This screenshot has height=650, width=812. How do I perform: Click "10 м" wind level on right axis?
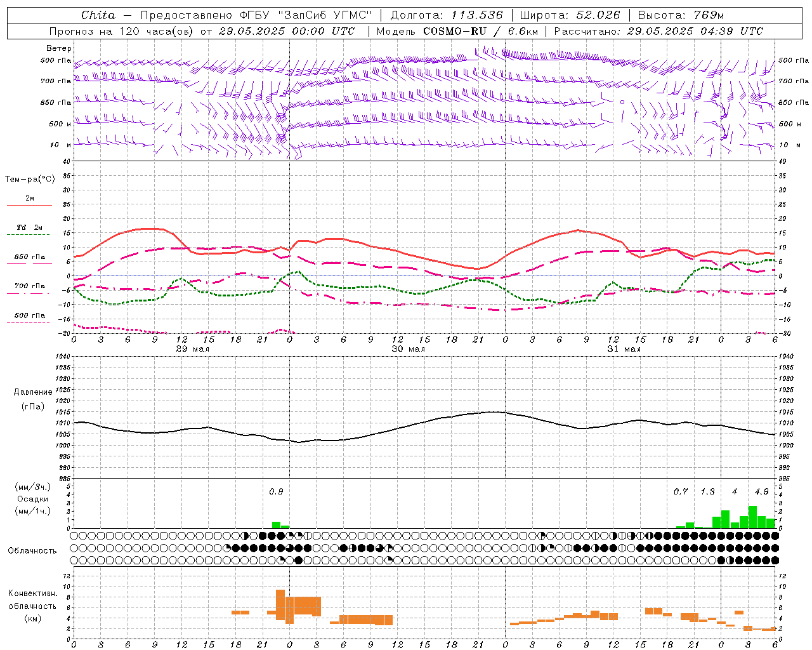click(x=790, y=145)
